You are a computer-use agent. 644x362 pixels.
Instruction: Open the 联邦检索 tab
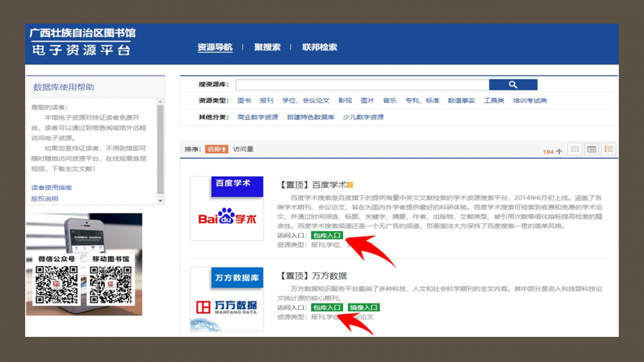click(319, 47)
